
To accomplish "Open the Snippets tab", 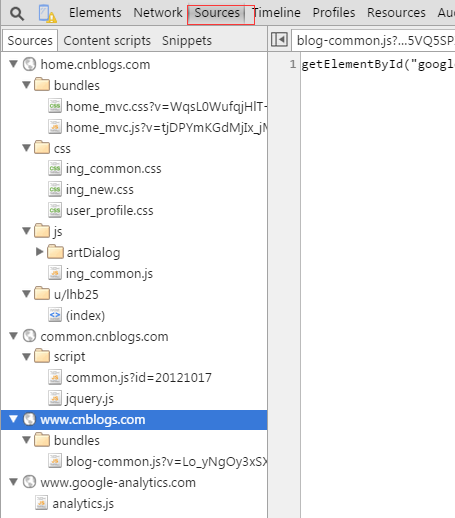I will [187, 41].
